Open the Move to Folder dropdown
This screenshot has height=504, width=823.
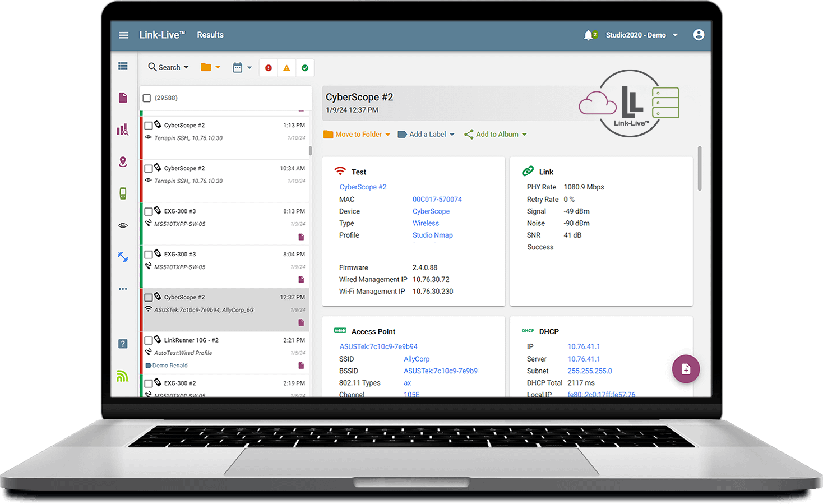357,135
